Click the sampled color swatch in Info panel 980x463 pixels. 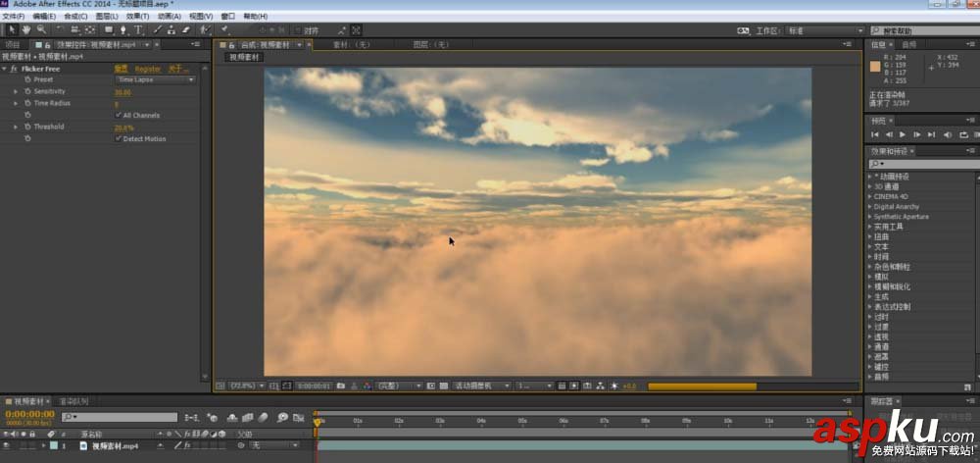[876, 66]
